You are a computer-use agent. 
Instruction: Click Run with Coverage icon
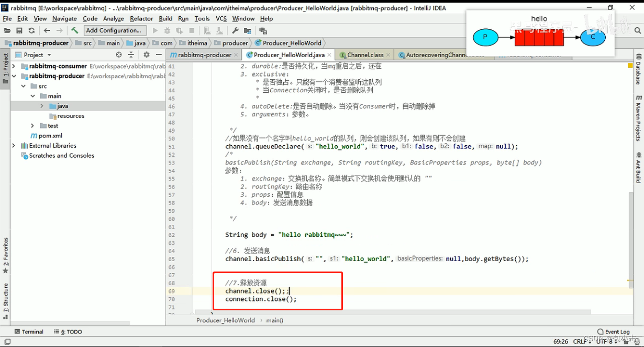pyautogui.click(x=180, y=31)
